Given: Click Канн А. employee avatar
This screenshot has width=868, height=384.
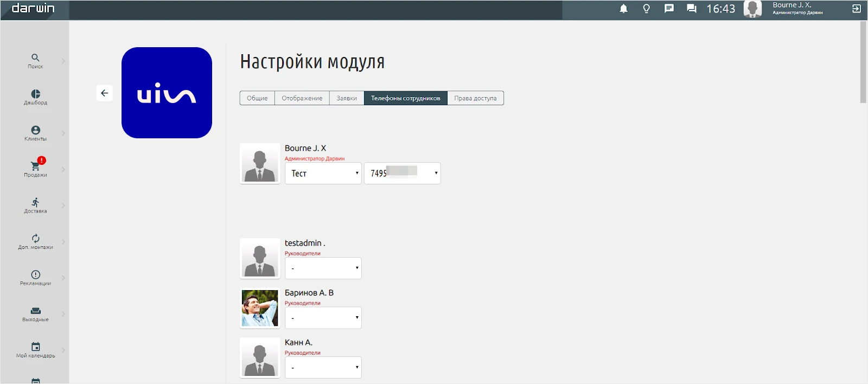Looking at the screenshot, I should [260, 358].
